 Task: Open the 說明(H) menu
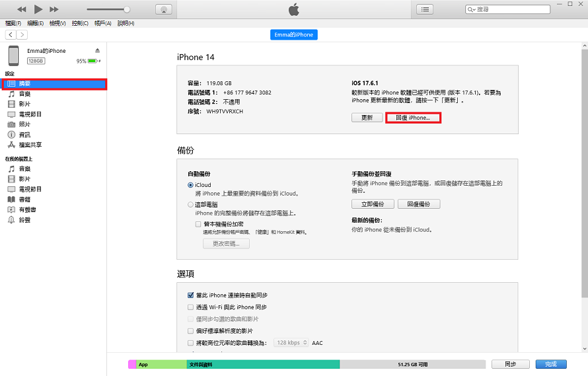(x=126, y=23)
